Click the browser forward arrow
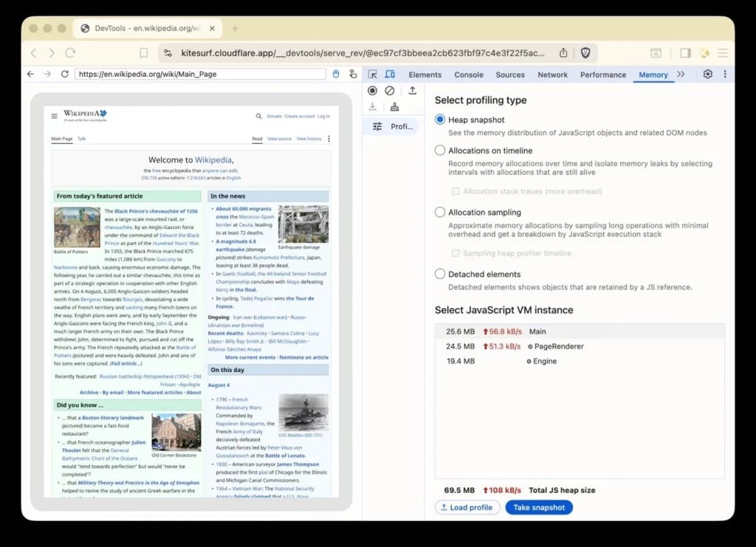 tap(52, 52)
